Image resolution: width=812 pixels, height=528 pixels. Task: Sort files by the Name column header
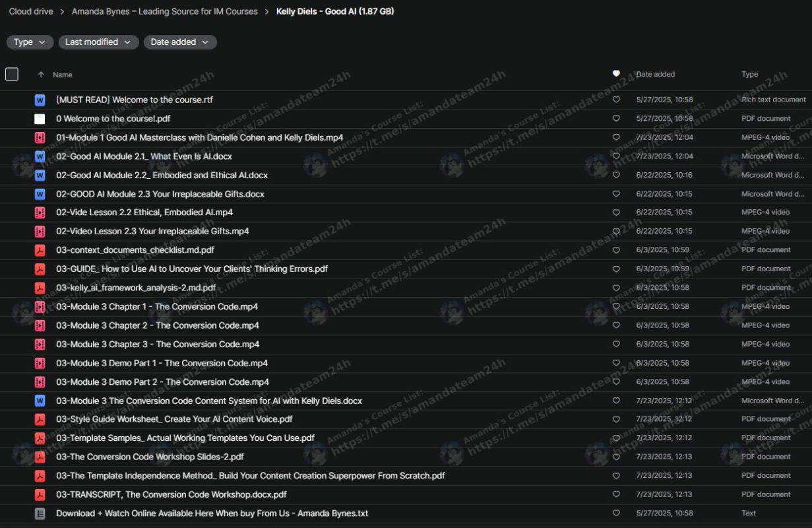(x=63, y=75)
